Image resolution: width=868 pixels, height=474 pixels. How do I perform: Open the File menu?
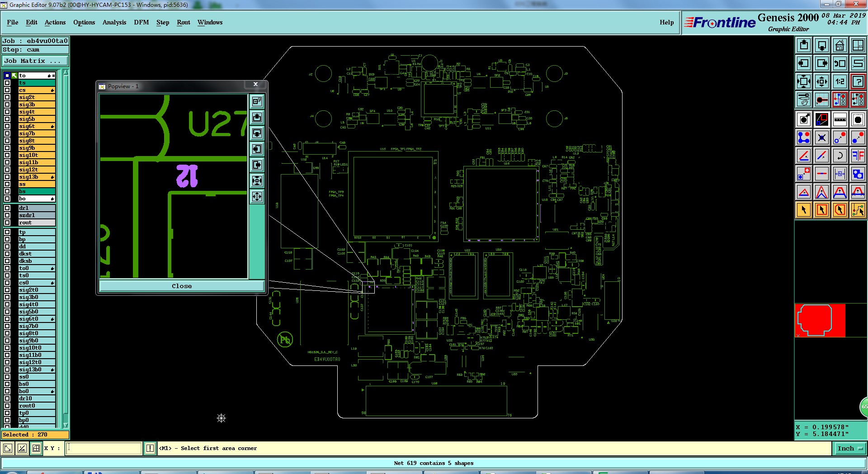13,22
